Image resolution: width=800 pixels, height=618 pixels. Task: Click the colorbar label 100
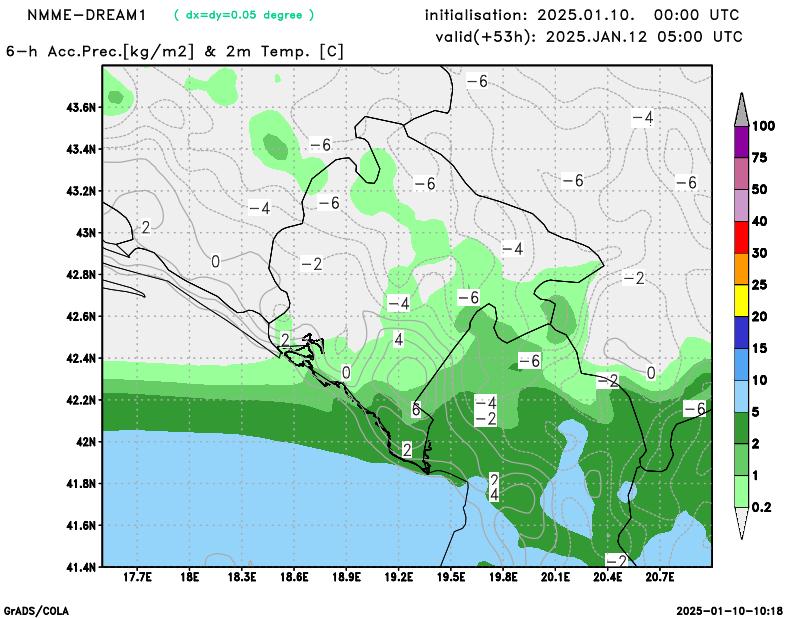[x=764, y=126]
